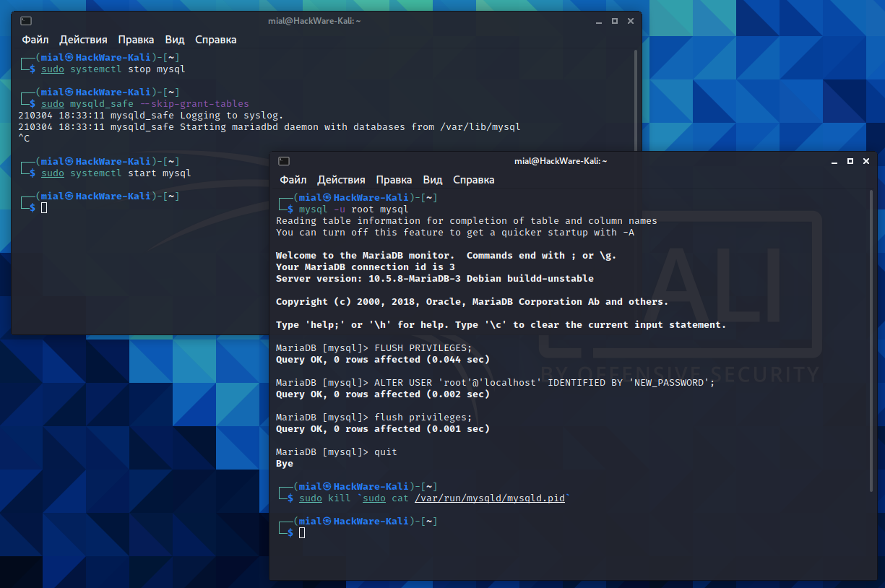Click the 'Bye' output line
The image size is (885, 588).
(285, 464)
